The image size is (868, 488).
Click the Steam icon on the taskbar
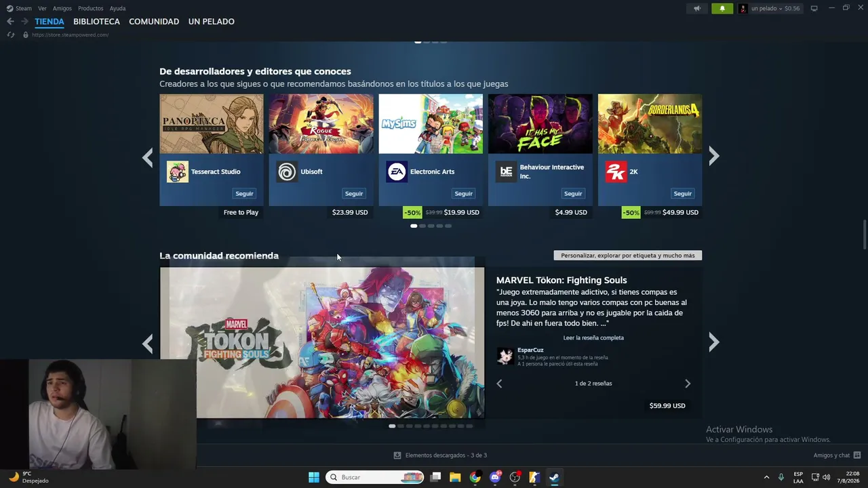point(554,477)
